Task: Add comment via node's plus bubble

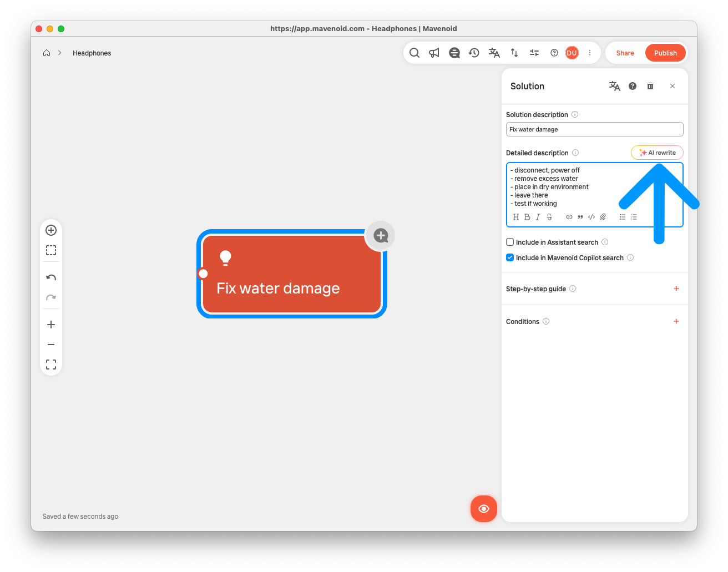Action: click(x=381, y=235)
